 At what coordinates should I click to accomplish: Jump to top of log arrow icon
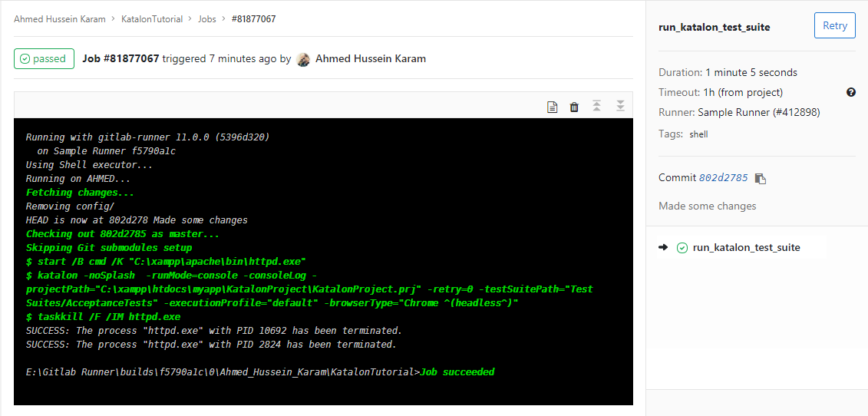[x=597, y=107]
